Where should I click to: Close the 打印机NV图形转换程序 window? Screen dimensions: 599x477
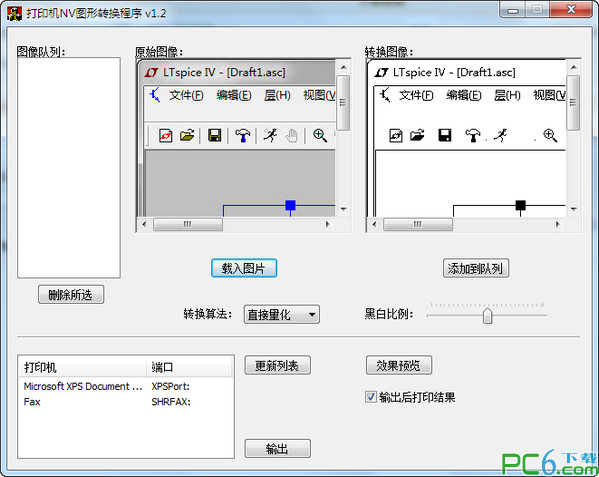click(x=571, y=10)
